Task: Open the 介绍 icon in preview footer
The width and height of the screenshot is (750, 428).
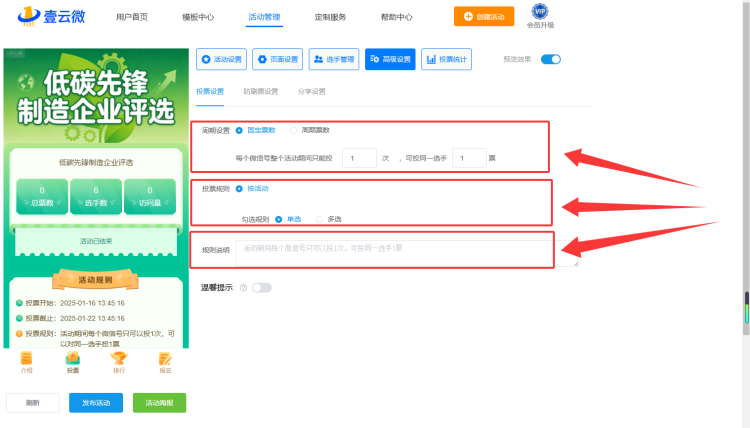Action: click(x=26, y=362)
